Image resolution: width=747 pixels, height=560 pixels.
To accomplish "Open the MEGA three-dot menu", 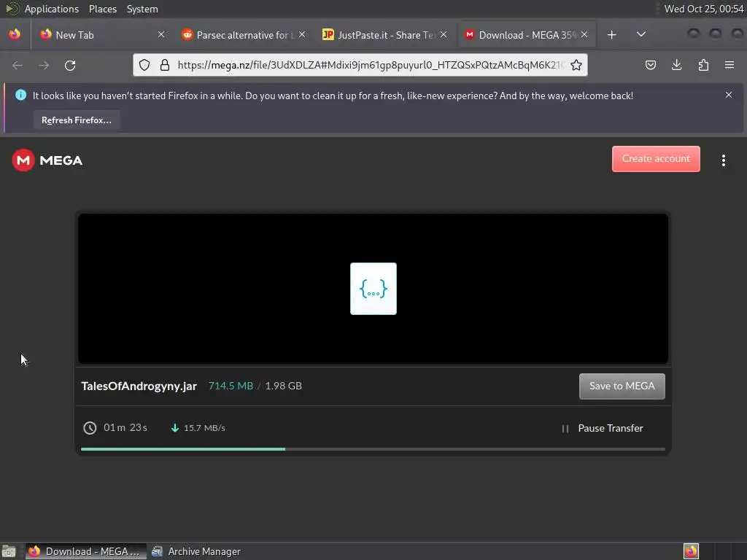I will pos(723,160).
